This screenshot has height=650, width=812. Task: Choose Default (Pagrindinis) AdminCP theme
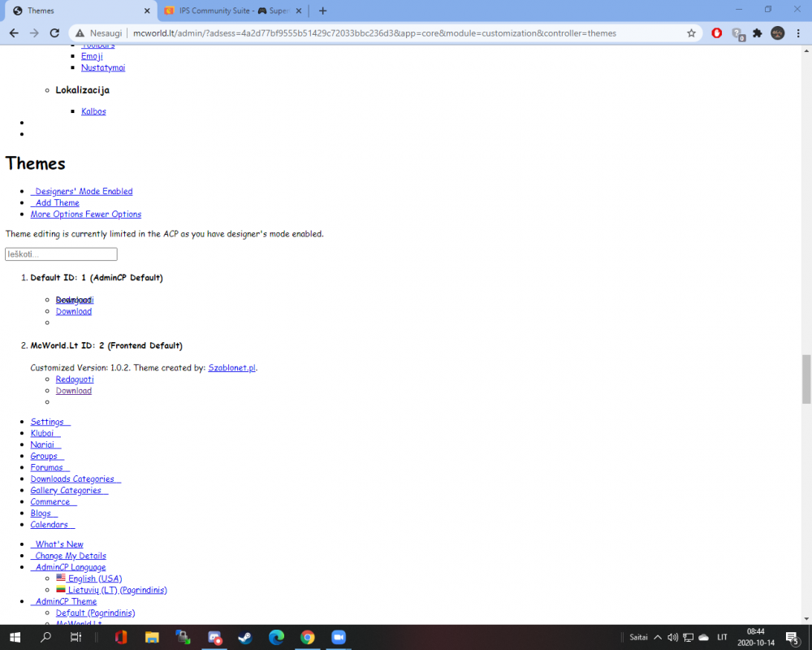[95, 612]
